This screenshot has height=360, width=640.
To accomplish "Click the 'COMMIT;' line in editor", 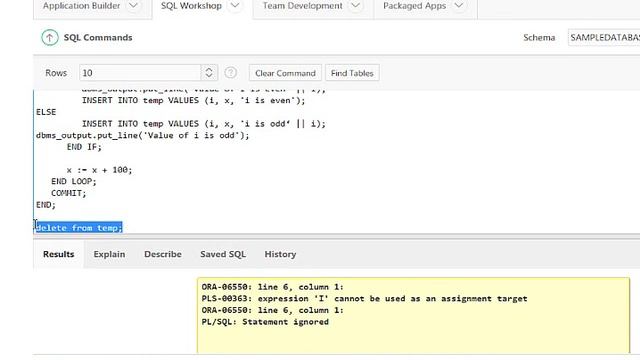I will (69, 193).
